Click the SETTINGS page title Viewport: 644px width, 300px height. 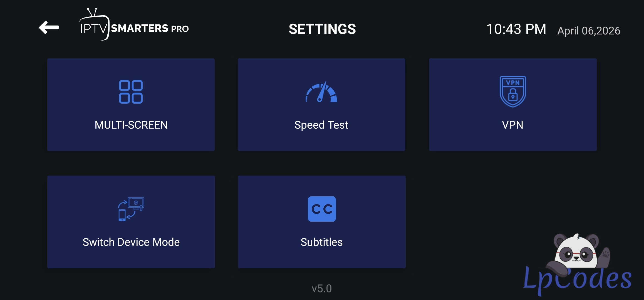tap(322, 29)
